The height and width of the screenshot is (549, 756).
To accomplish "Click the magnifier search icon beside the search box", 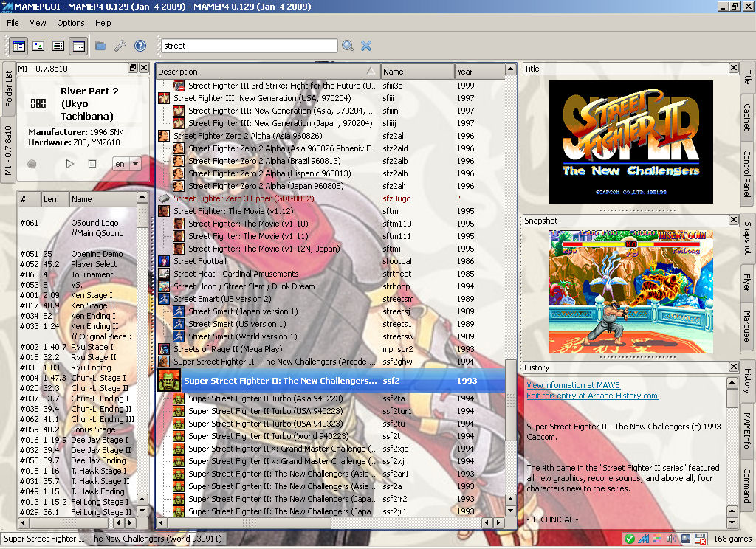I will coord(348,46).
